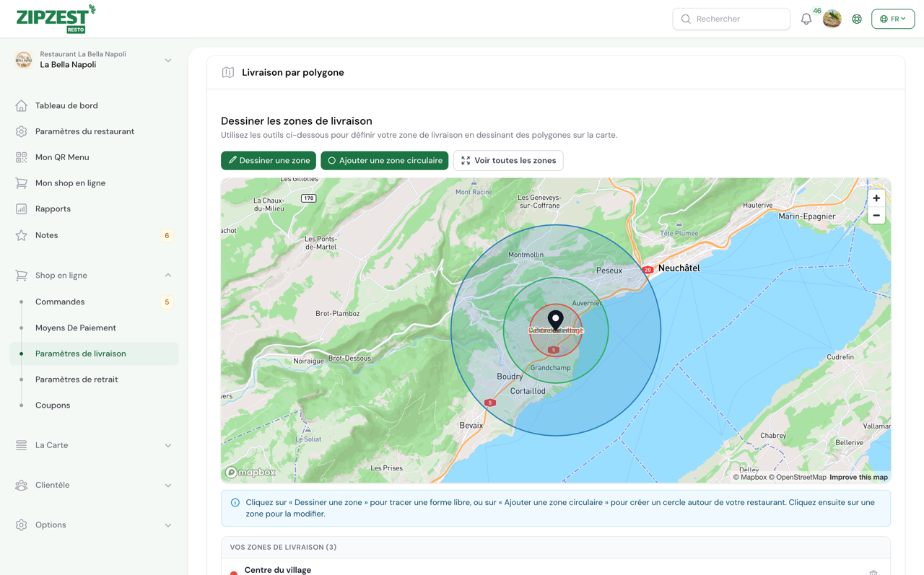
Task: Click Improve this map link
Action: (858, 477)
